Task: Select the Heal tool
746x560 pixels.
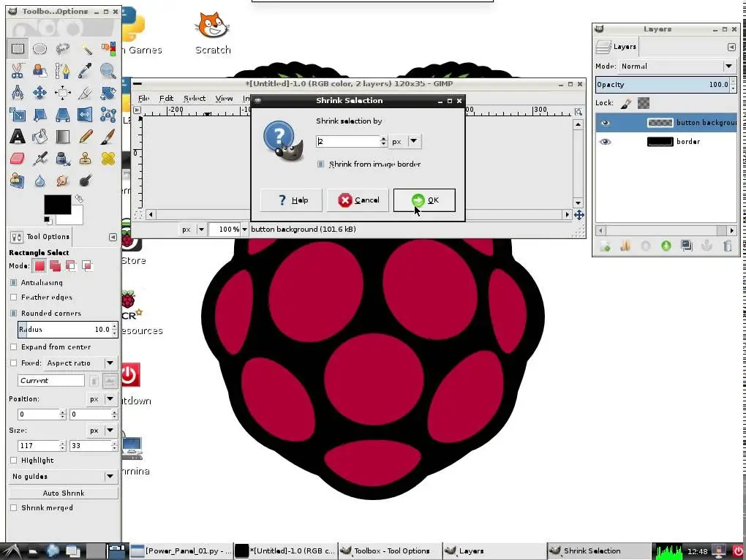Action: (x=108, y=159)
